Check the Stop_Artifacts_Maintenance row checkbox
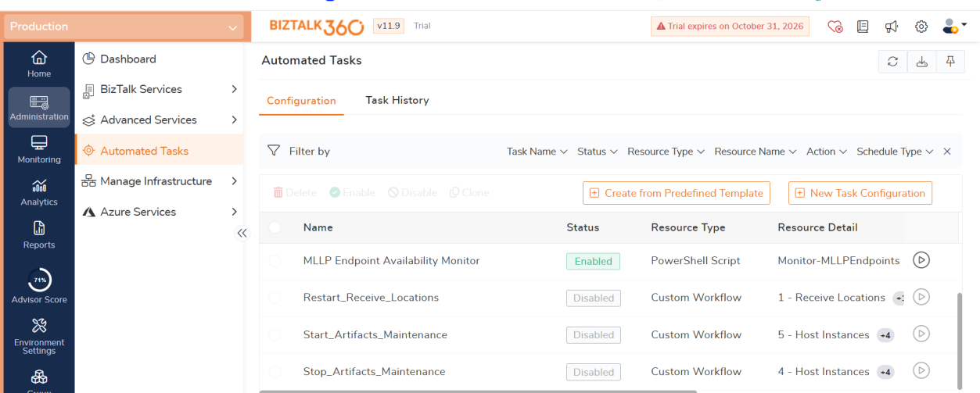980x393 pixels. click(275, 372)
